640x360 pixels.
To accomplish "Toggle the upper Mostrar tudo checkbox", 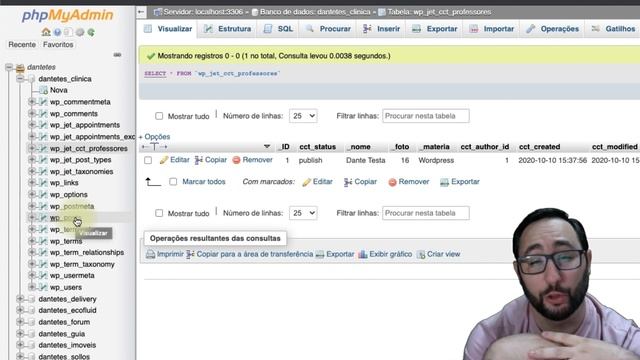I will click(x=159, y=116).
